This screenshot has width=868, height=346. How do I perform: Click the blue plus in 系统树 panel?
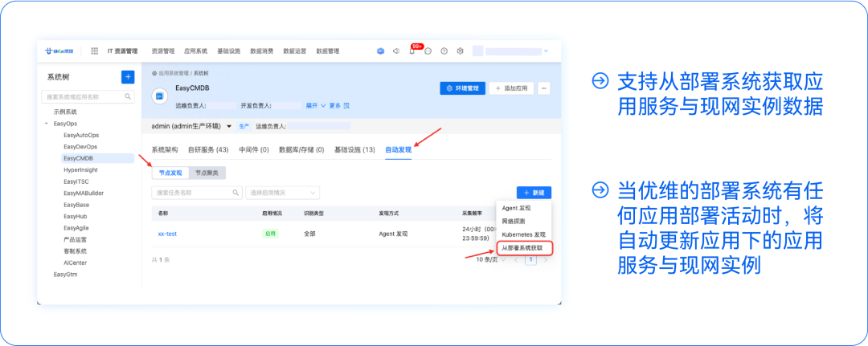[x=128, y=77]
